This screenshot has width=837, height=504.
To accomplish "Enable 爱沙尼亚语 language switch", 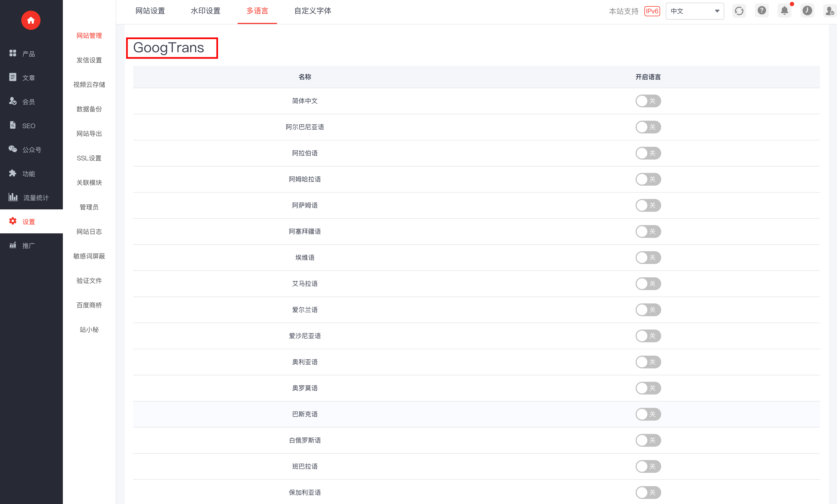I will click(x=648, y=336).
